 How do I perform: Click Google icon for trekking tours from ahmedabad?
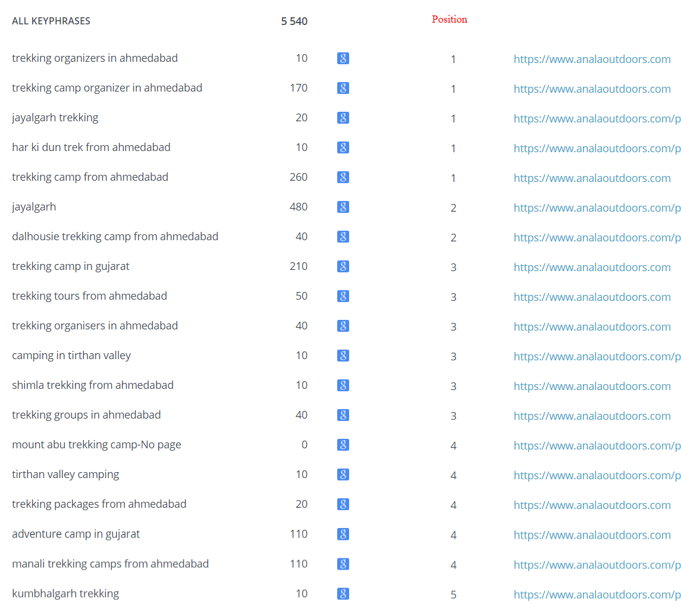pos(343,296)
